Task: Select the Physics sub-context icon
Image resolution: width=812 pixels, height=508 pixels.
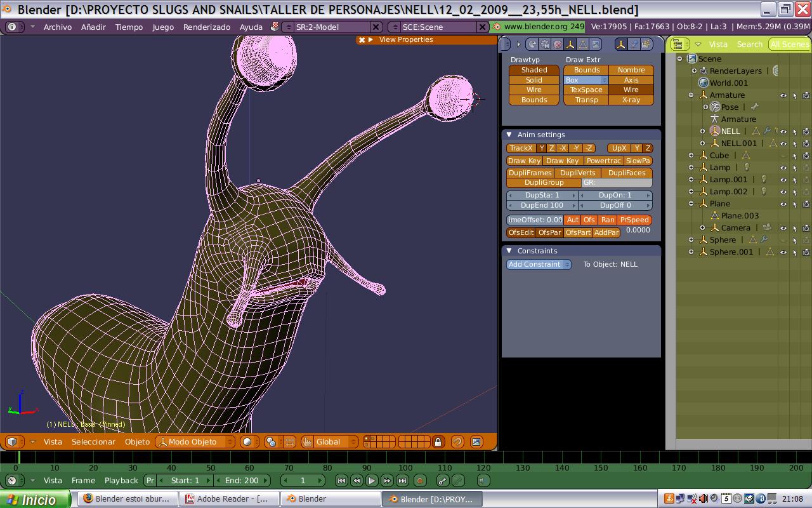Action: point(633,44)
